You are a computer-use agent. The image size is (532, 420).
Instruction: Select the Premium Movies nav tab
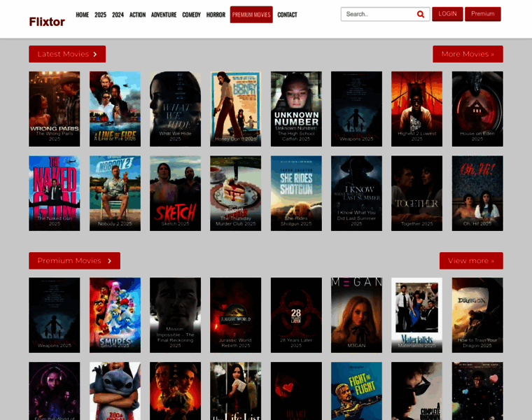[x=251, y=15]
